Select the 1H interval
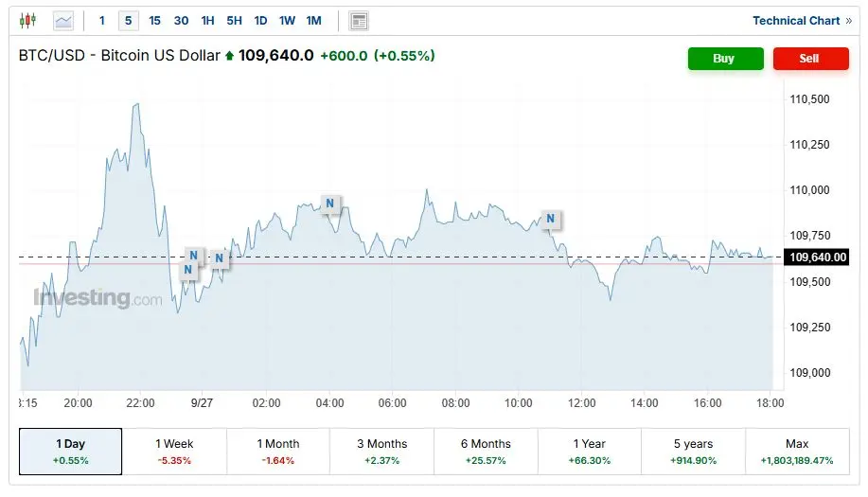Screen dimensions: 868x497 point(207,21)
